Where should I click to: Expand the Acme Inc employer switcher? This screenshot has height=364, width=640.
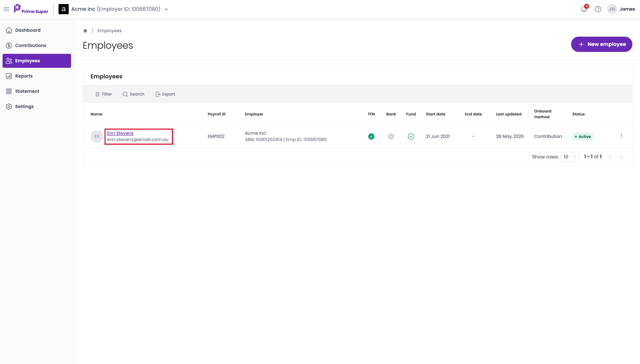click(166, 9)
